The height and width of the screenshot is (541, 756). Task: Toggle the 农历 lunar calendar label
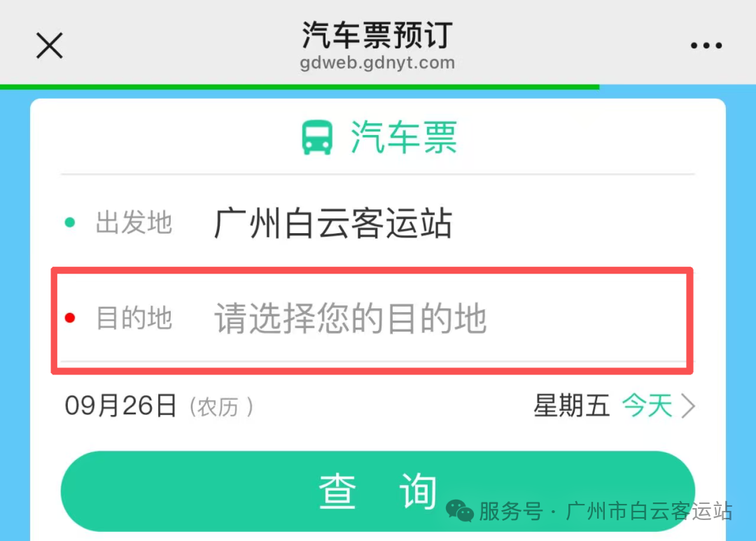(x=221, y=407)
